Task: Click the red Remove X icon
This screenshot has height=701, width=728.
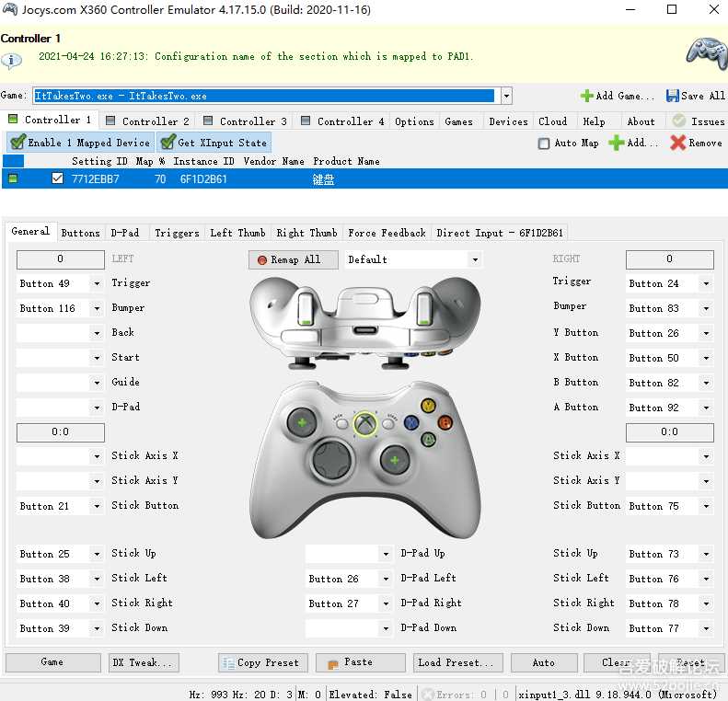Action: 678,143
